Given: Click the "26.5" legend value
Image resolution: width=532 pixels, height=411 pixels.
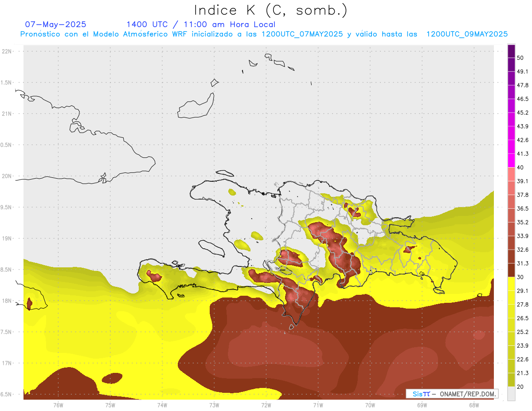Looking at the screenshot, I should coord(523,318).
